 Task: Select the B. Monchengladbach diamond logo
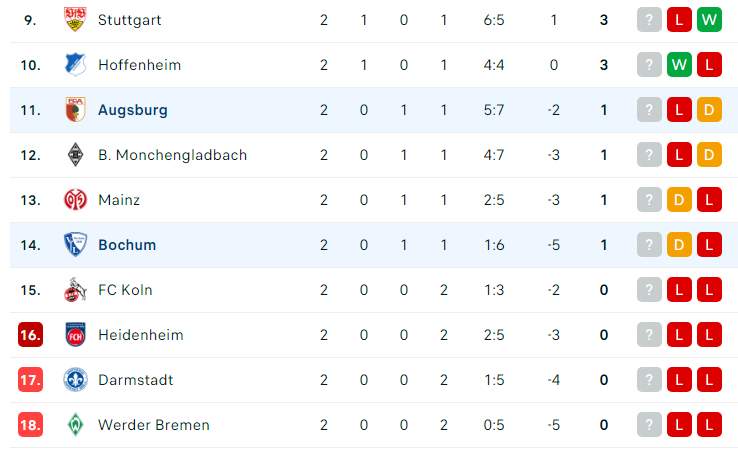(75, 155)
